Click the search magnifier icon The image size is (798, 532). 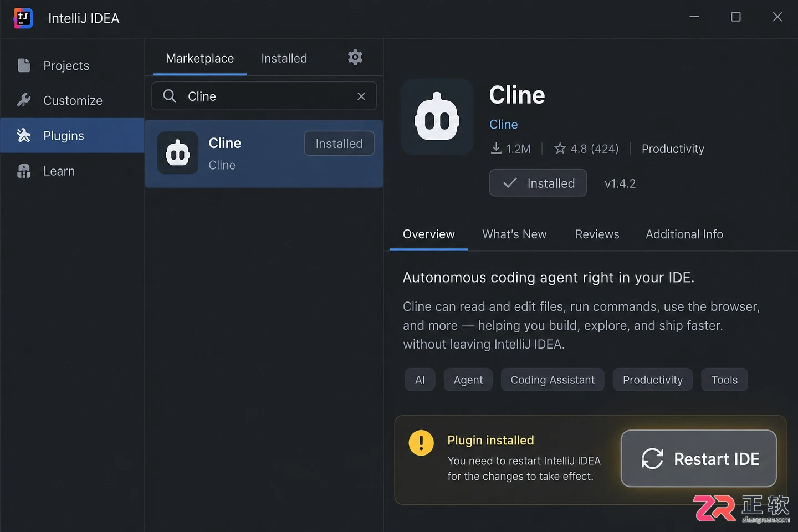[x=170, y=96]
